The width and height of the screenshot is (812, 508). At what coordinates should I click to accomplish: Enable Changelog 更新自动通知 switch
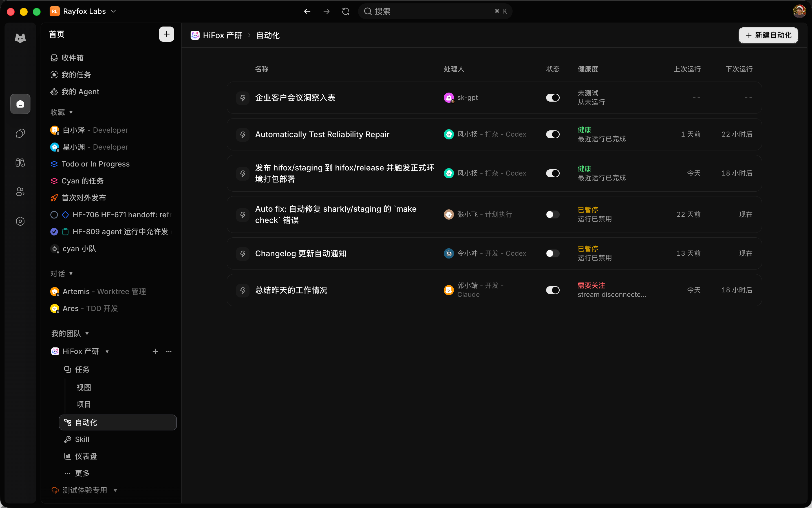[553, 253]
